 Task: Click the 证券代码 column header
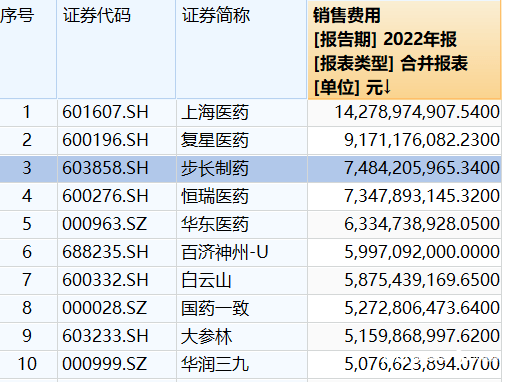116,49
